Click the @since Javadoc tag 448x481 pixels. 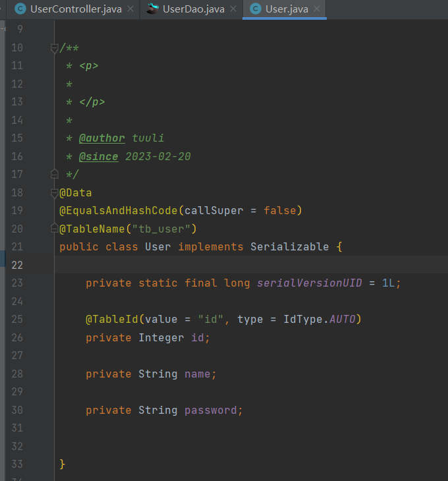[x=98, y=157]
